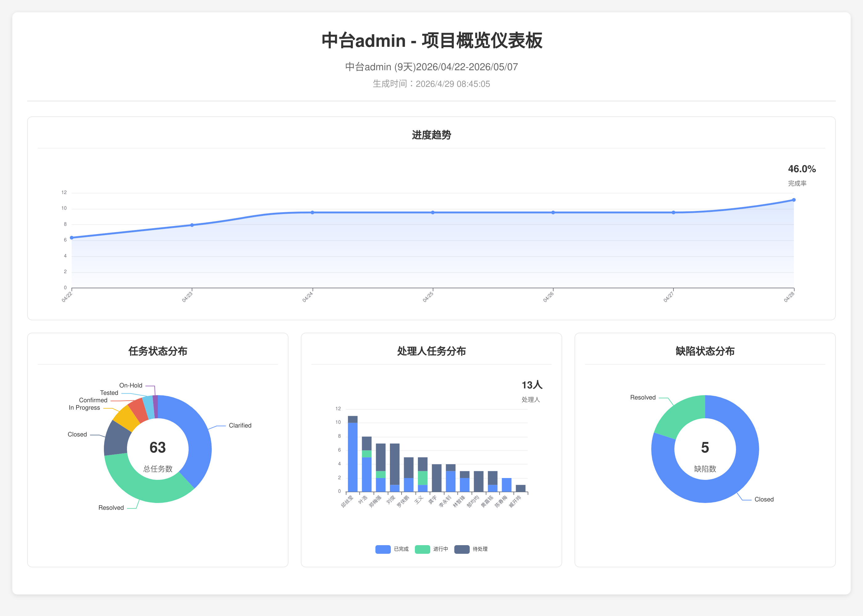Viewport: 863px width, 616px height.
Task: Click the Tested label in task chart
Action: pos(109,393)
